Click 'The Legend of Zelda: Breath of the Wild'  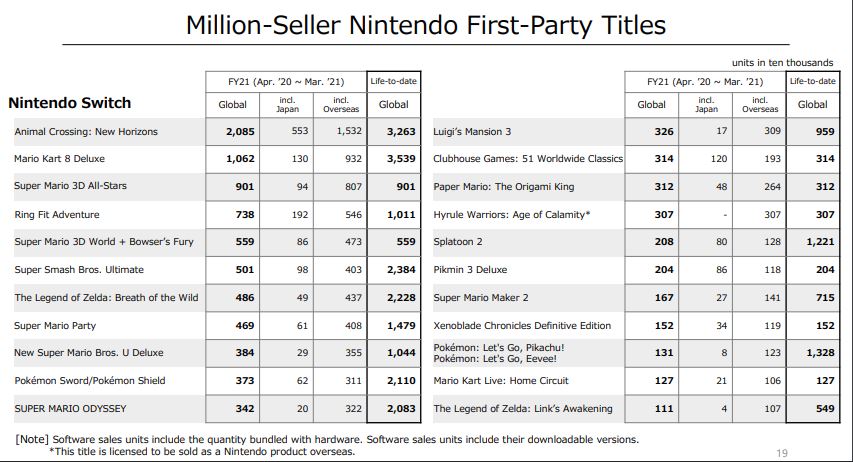[x=106, y=297]
